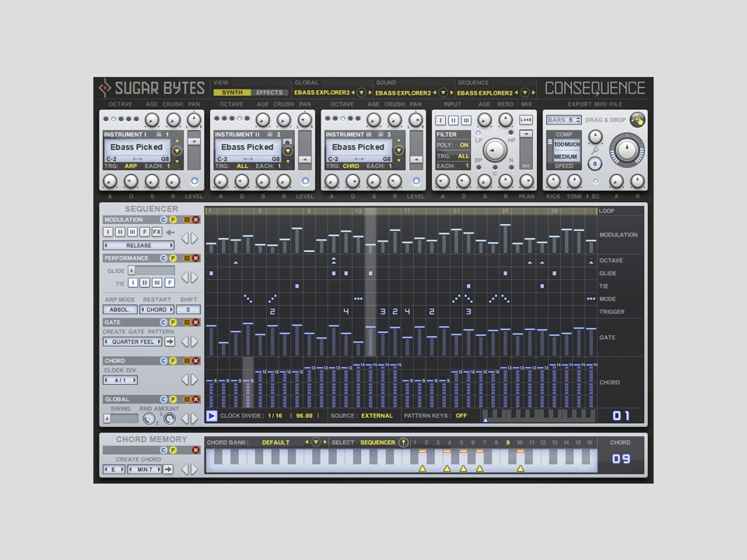747x560 pixels.
Task: Click the Modulation section paste (P) icon
Action: 173,219
